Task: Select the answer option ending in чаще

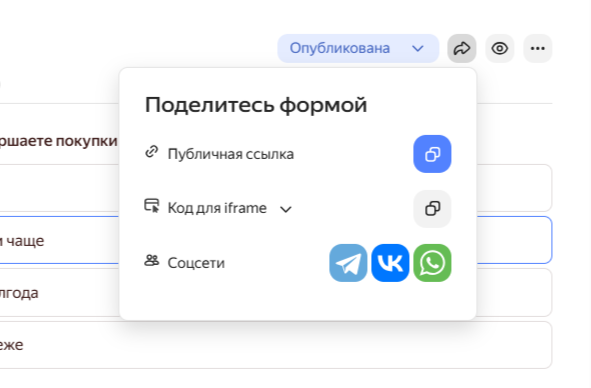Action: point(275,240)
